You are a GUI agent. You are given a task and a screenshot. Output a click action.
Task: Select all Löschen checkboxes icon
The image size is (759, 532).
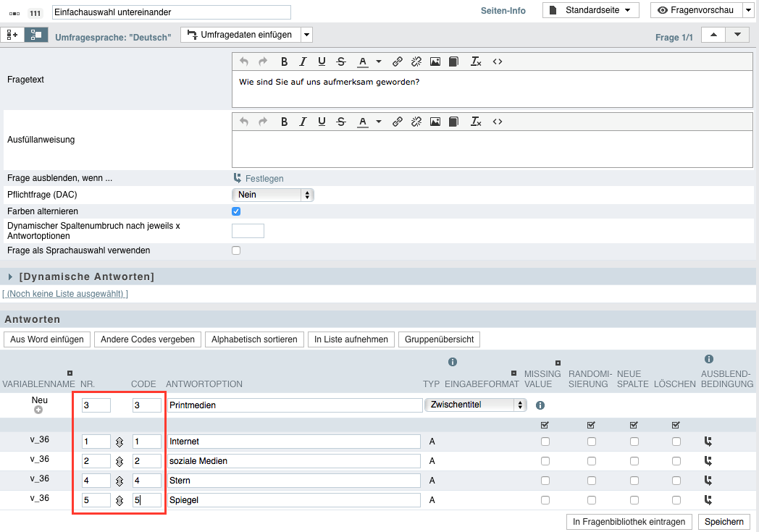tap(676, 425)
